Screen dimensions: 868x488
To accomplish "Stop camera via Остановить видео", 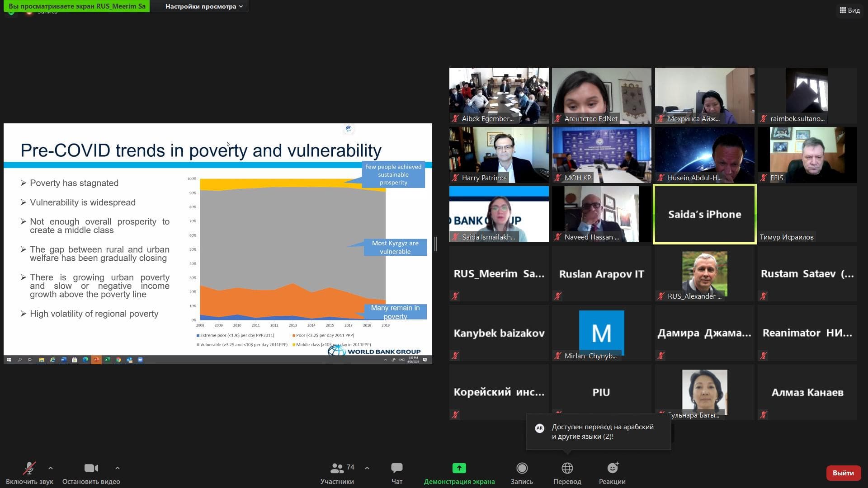I will (x=91, y=473).
